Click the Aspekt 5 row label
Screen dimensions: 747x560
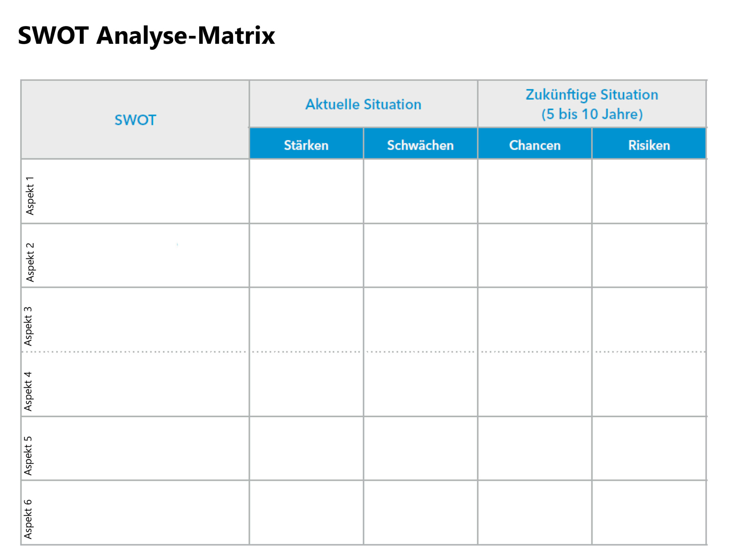click(28, 456)
